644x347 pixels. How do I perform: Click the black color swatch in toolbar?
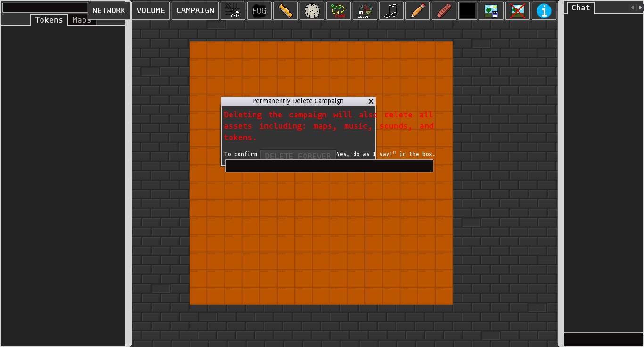click(x=468, y=11)
